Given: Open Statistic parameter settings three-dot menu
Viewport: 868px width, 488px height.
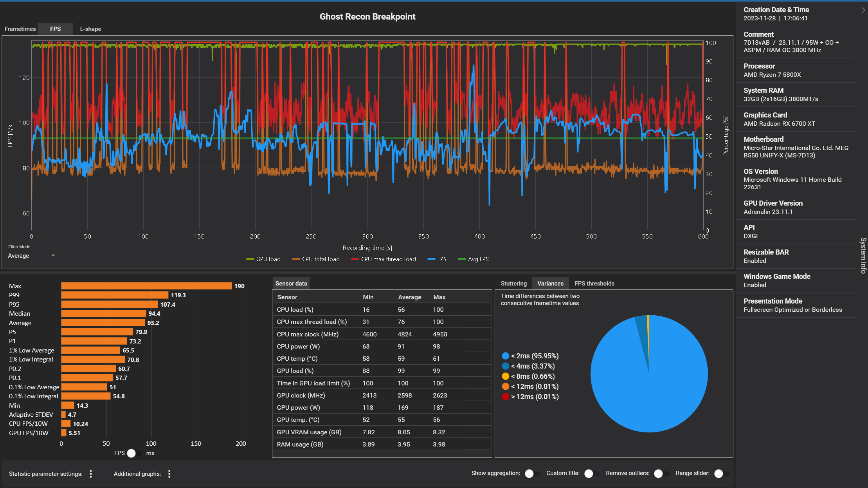Looking at the screenshot, I should 91,474.
